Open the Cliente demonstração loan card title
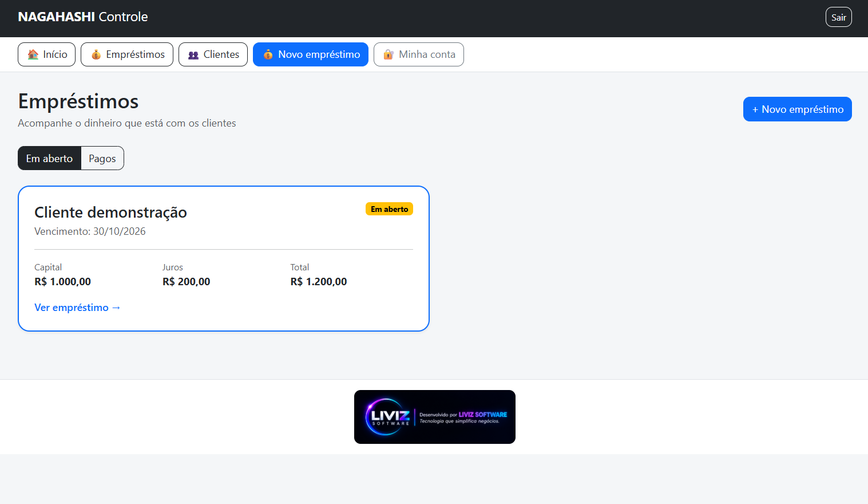The image size is (868, 504). pos(110,212)
